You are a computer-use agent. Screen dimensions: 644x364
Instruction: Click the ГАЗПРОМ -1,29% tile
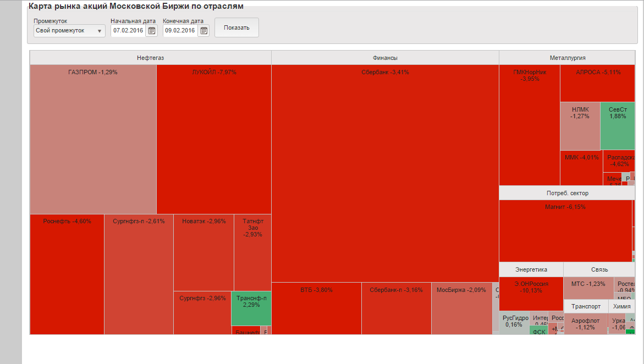(x=93, y=139)
